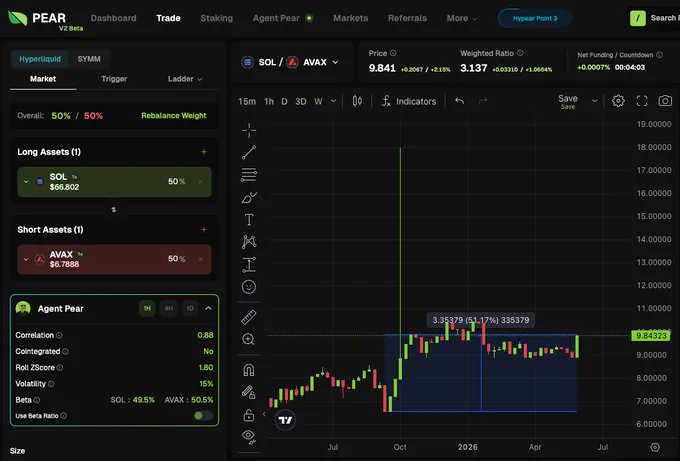Remove AVAX from short assets
The image size is (680, 461).
pyautogui.click(x=200, y=259)
